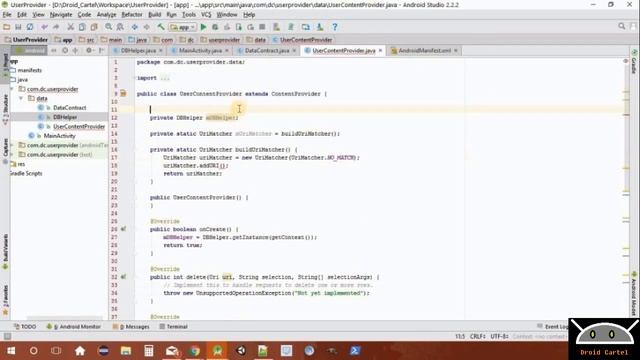Click the Debug app bug icon
Viewport: 640px width, 360px height.
click(215, 27)
